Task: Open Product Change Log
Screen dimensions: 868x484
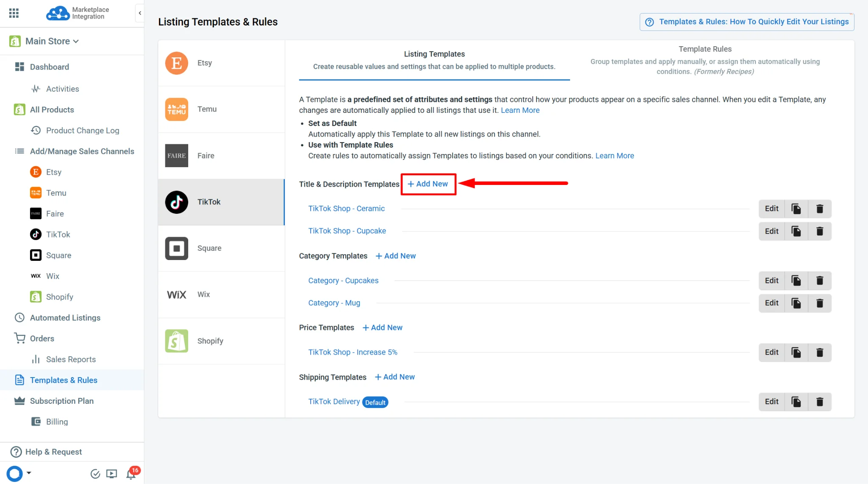Action: tap(83, 131)
